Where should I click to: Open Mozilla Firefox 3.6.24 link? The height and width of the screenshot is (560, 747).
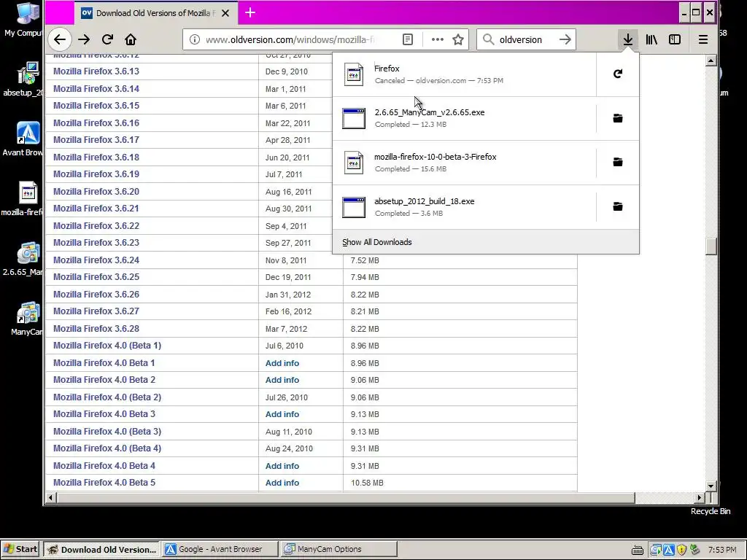pos(96,260)
